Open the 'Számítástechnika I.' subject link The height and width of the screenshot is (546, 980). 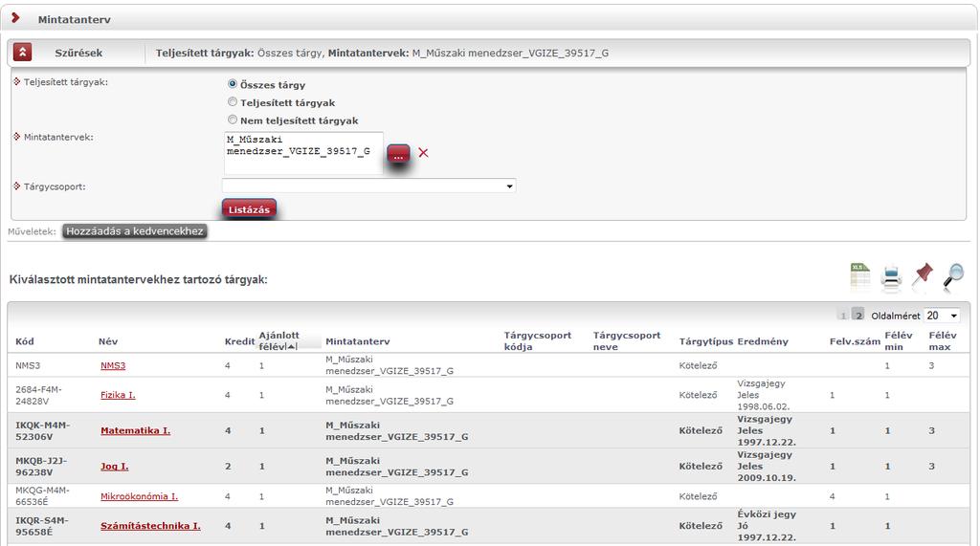(x=150, y=526)
